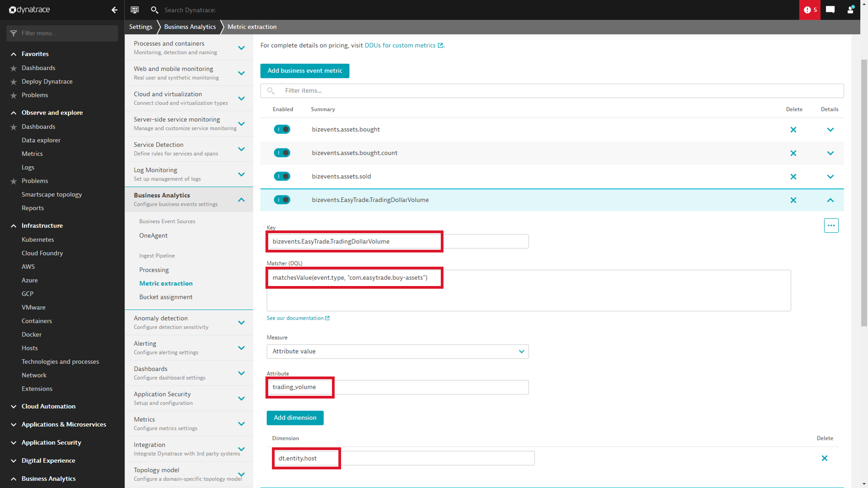The image size is (868, 488).
Task: Click the Search Dynatrace field
Action: [190, 10]
